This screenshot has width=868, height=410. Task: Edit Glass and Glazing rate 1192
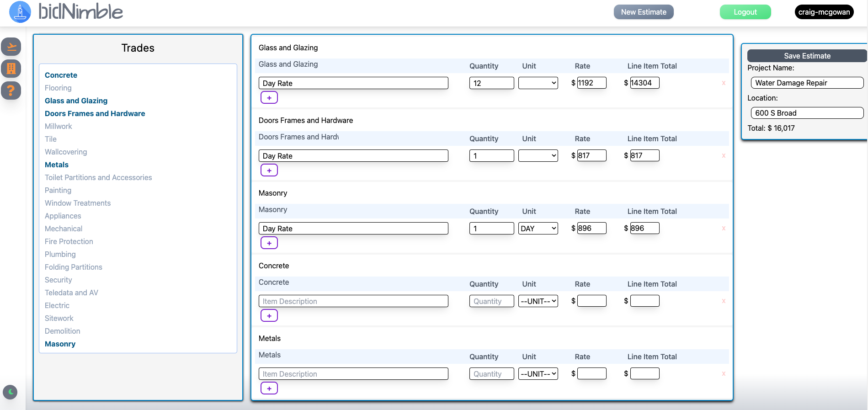pos(592,83)
